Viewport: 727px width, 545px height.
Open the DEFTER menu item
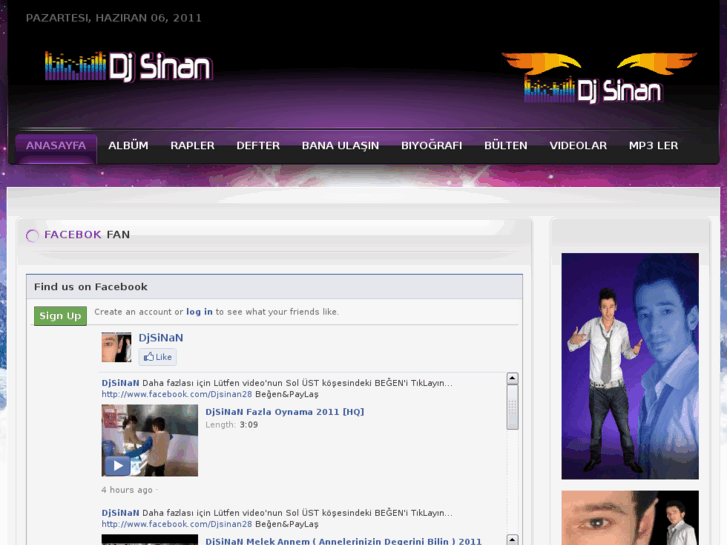pos(258,146)
